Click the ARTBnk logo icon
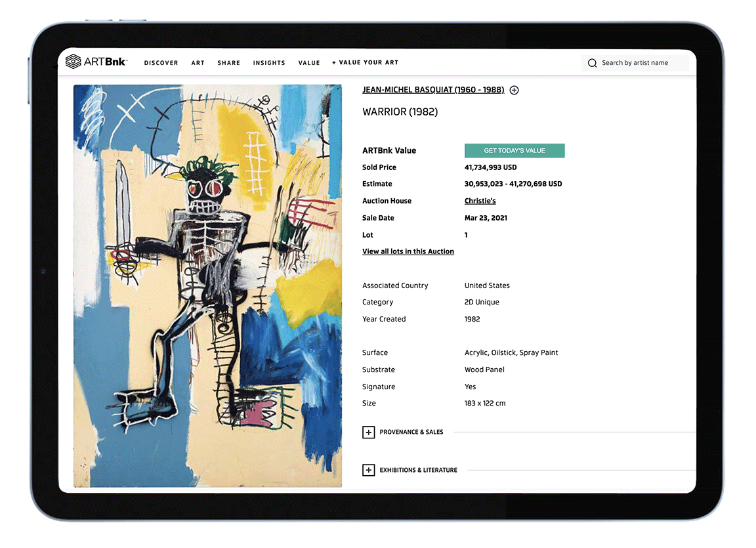Viewport: 756px width, 548px height. (x=73, y=62)
